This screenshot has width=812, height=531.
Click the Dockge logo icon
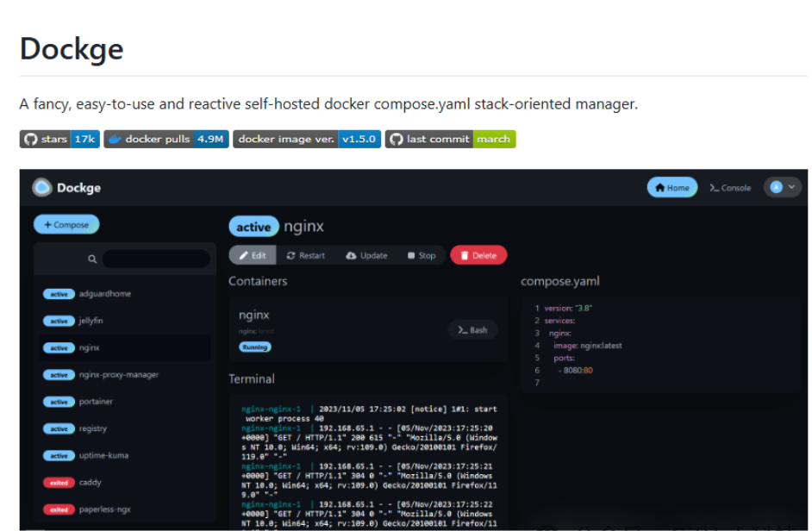click(x=42, y=188)
